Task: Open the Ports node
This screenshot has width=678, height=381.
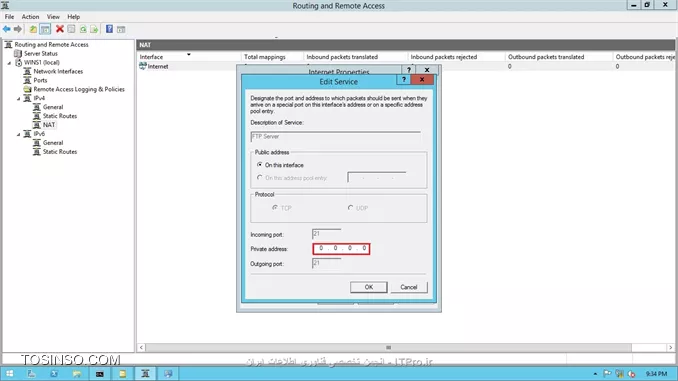Action: coord(40,80)
